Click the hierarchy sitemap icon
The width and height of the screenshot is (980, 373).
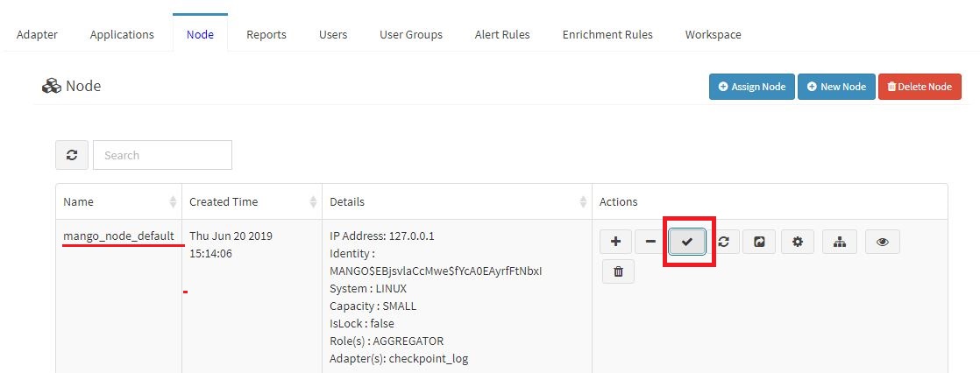click(840, 242)
